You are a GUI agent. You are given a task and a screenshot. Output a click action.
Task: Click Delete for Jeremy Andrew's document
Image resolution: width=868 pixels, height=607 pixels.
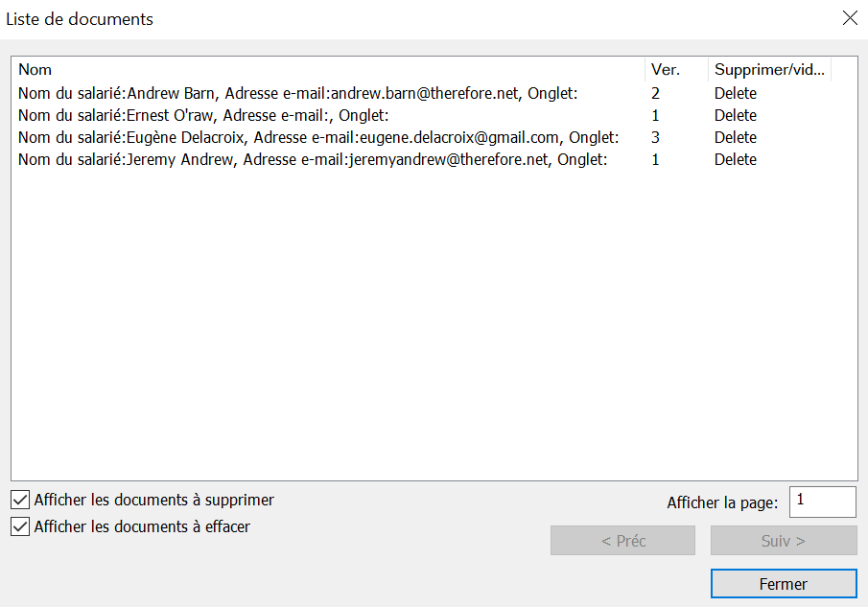(x=736, y=160)
